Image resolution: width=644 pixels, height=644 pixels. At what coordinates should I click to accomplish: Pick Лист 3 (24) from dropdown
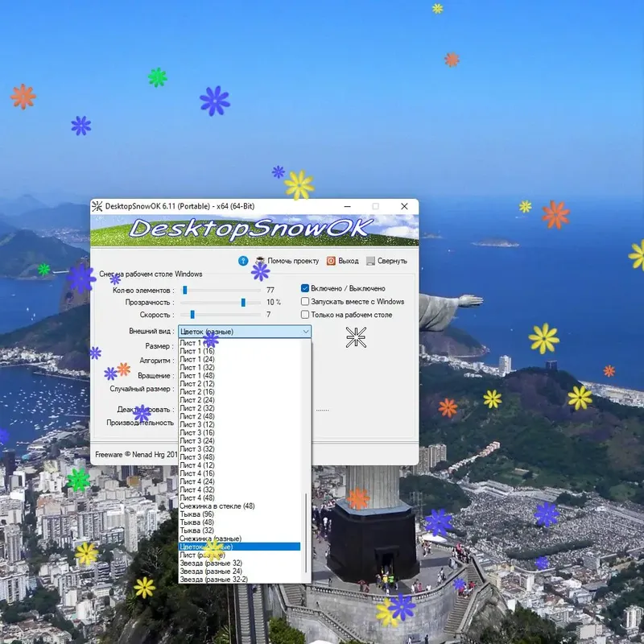[x=239, y=441]
